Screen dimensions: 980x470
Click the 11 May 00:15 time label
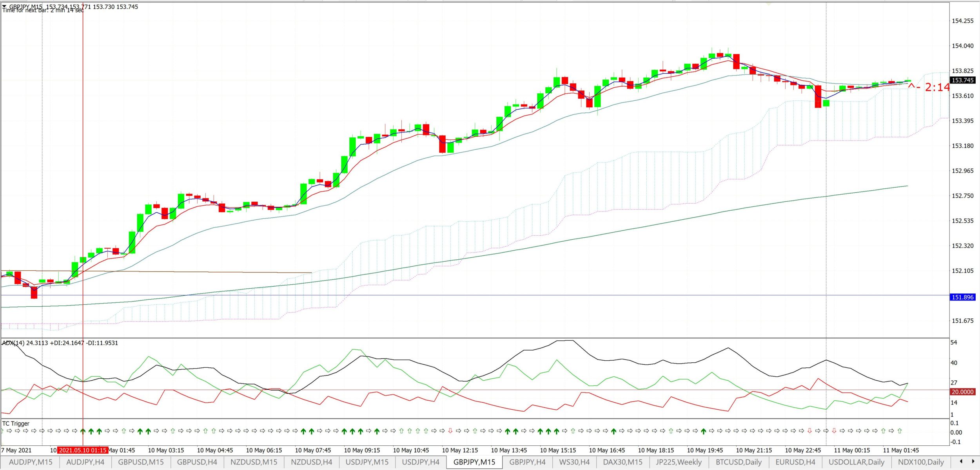click(852, 450)
